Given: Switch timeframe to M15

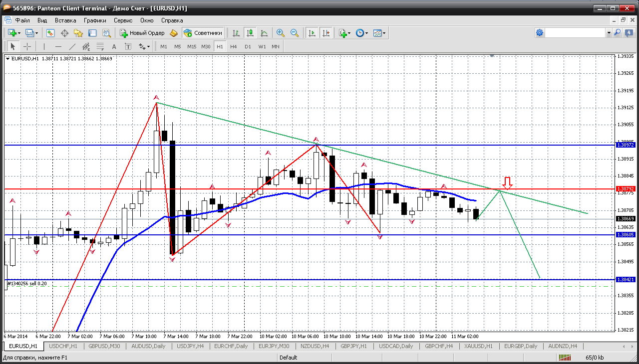Looking at the screenshot, I should [192, 46].
